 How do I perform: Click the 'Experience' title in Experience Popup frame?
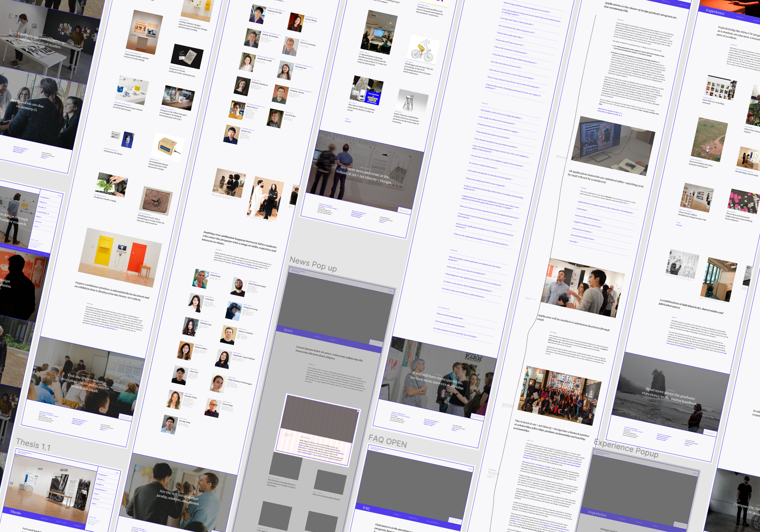click(x=597, y=514)
